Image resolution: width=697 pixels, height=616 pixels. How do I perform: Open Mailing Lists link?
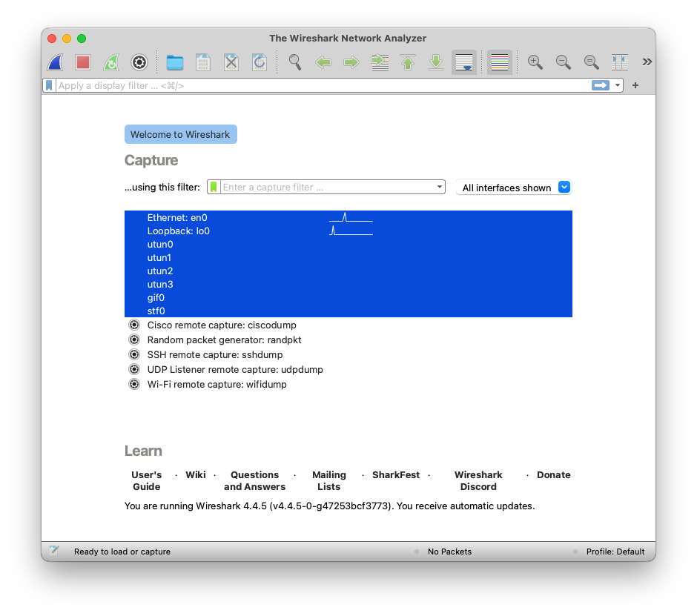click(x=329, y=480)
